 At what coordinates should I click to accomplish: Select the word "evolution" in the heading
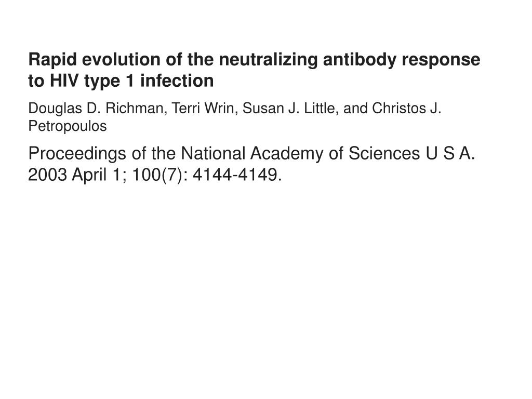[x=121, y=59]
